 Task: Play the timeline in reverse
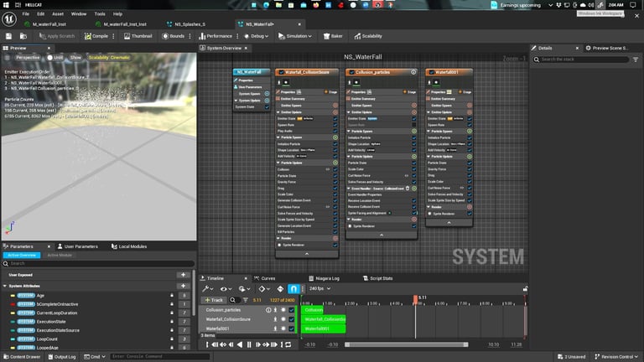point(240,344)
